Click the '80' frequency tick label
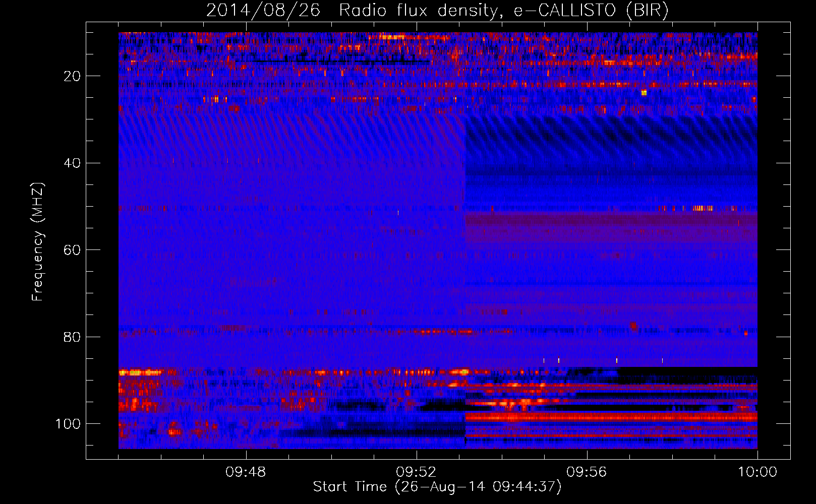This screenshot has height=504, width=816. click(x=72, y=337)
